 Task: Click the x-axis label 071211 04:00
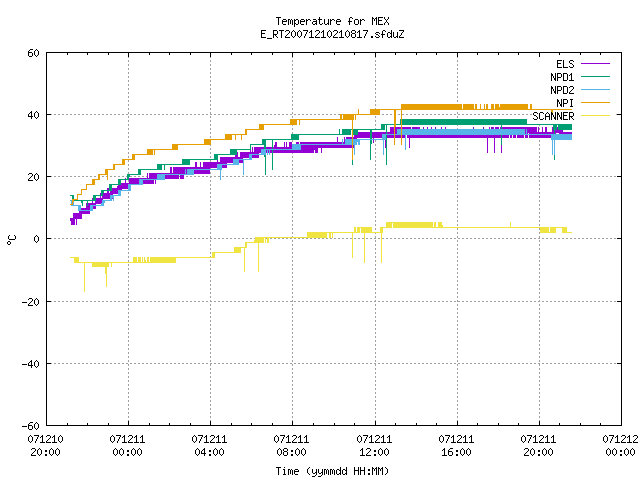[x=209, y=446]
